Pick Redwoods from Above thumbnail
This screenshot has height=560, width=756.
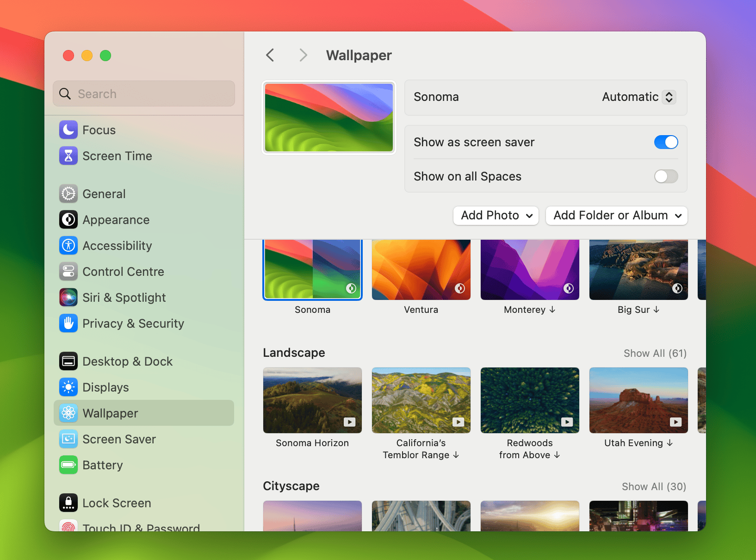coord(530,400)
